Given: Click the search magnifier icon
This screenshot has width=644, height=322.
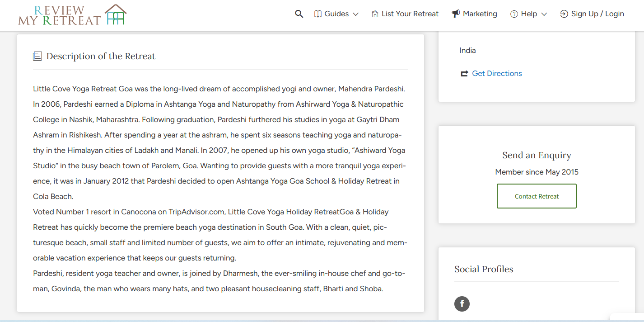Looking at the screenshot, I should point(299,14).
